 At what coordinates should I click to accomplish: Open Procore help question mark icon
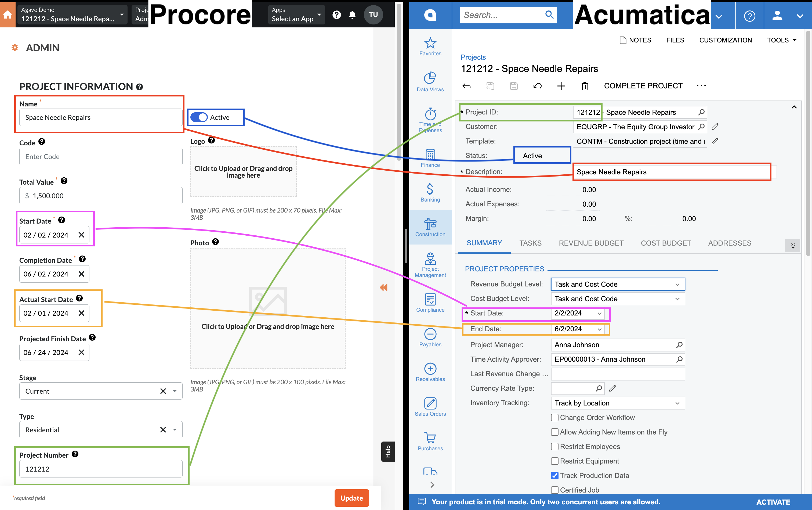336,15
